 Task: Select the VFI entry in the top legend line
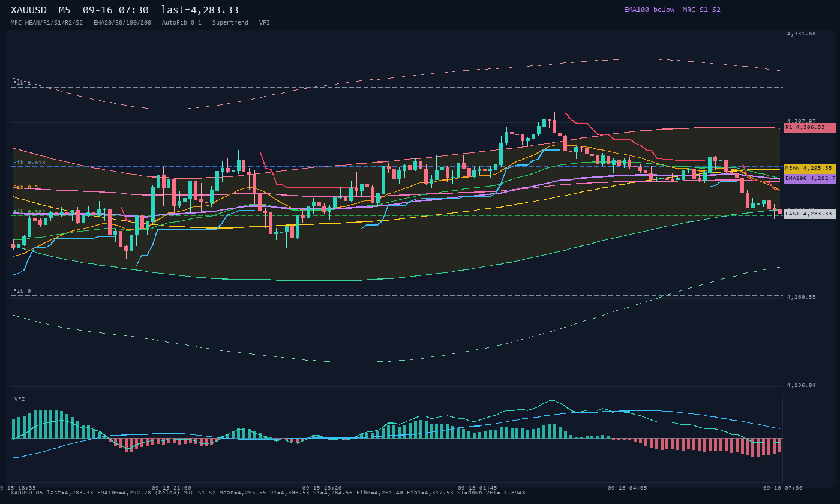tap(265, 23)
